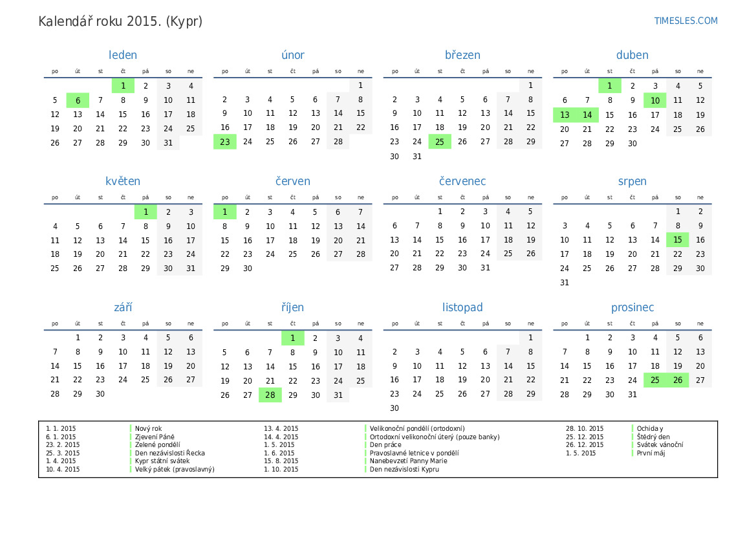This screenshot has height=535, width=756.
Task: Open the TIMESLES.COM link
Action: point(686,21)
